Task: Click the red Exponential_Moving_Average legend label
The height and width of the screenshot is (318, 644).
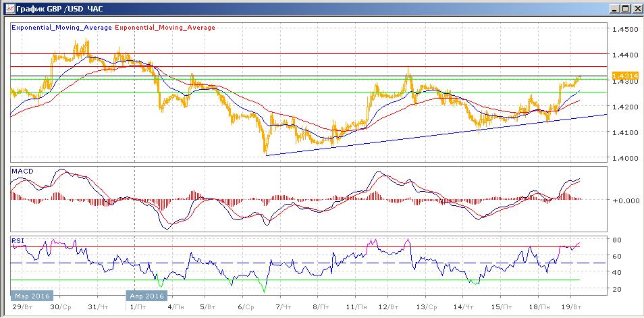Action: point(165,28)
